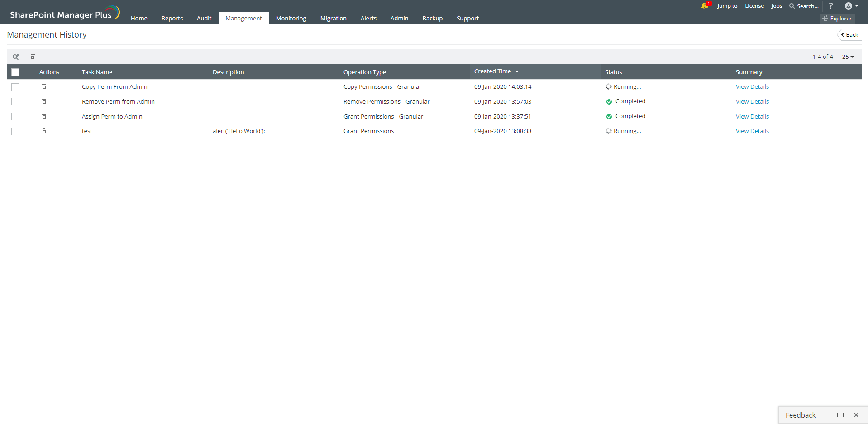The width and height of the screenshot is (868, 424).
Task: View Details for the test task
Action: 752,131
